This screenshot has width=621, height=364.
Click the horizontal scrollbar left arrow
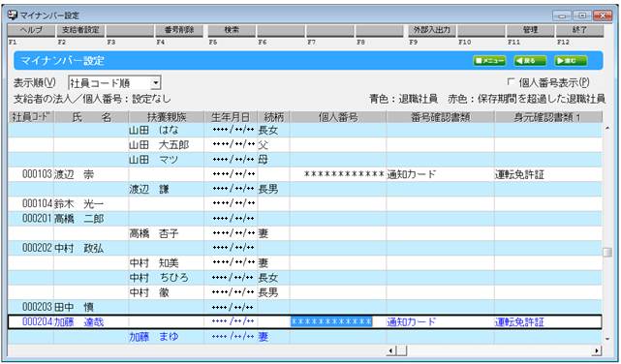tap(390, 350)
